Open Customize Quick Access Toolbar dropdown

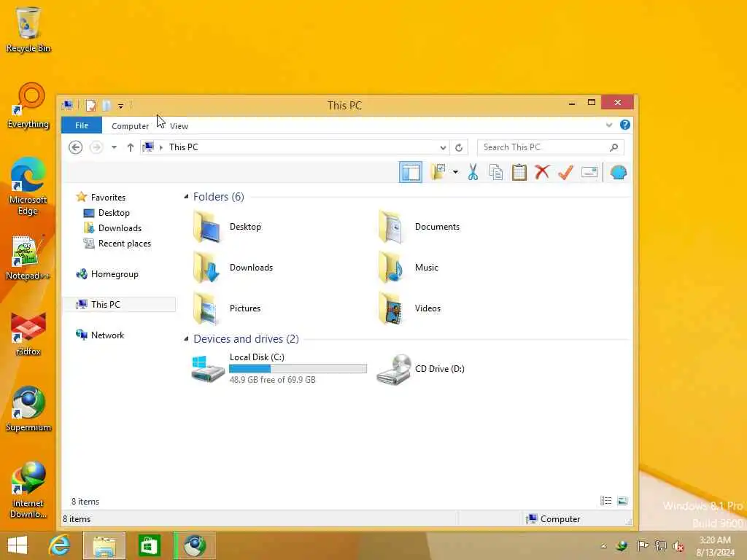[x=120, y=106]
